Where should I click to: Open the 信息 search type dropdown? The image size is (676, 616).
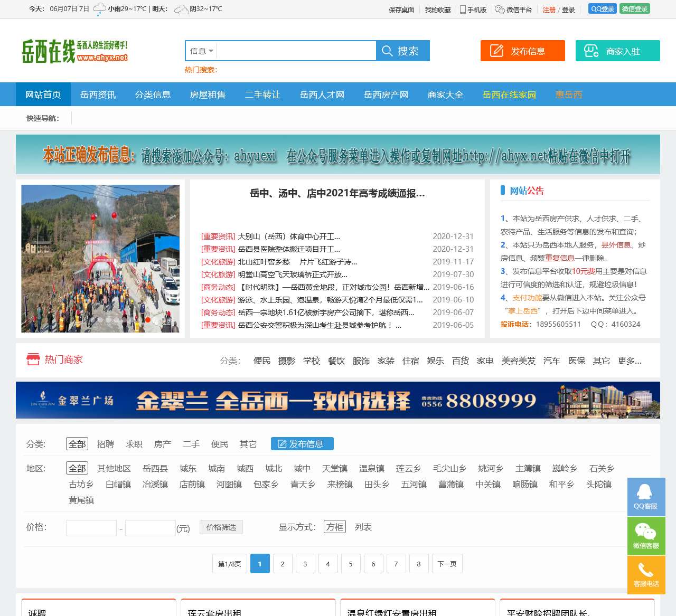(x=201, y=51)
